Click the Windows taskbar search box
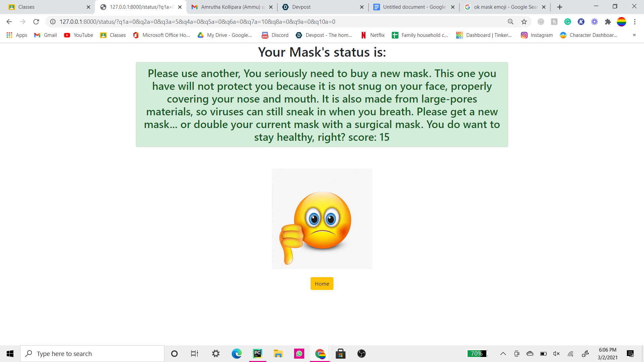The image size is (644, 362). (x=92, y=354)
